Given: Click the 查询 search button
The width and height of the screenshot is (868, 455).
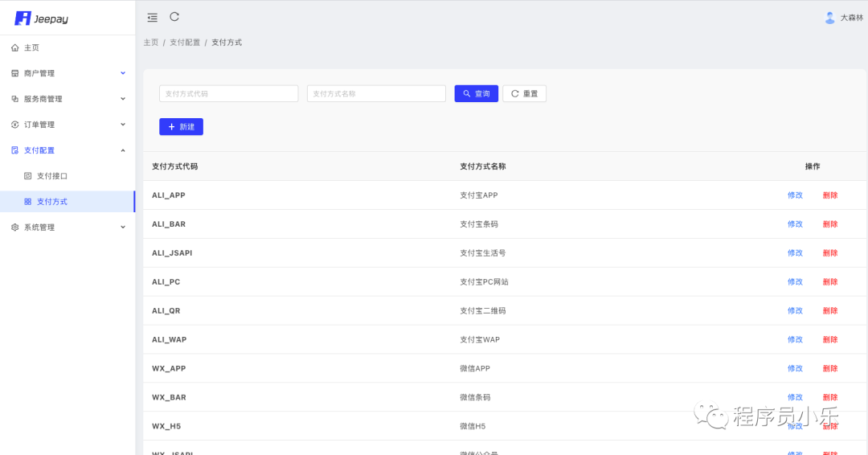Looking at the screenshot, I should pyautogui.click(x=476, y=93).
